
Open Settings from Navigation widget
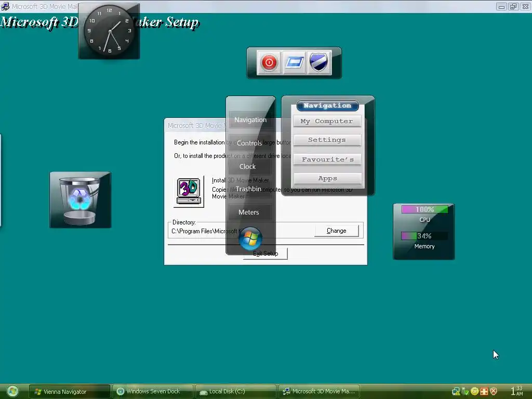[x=327, y=140]
